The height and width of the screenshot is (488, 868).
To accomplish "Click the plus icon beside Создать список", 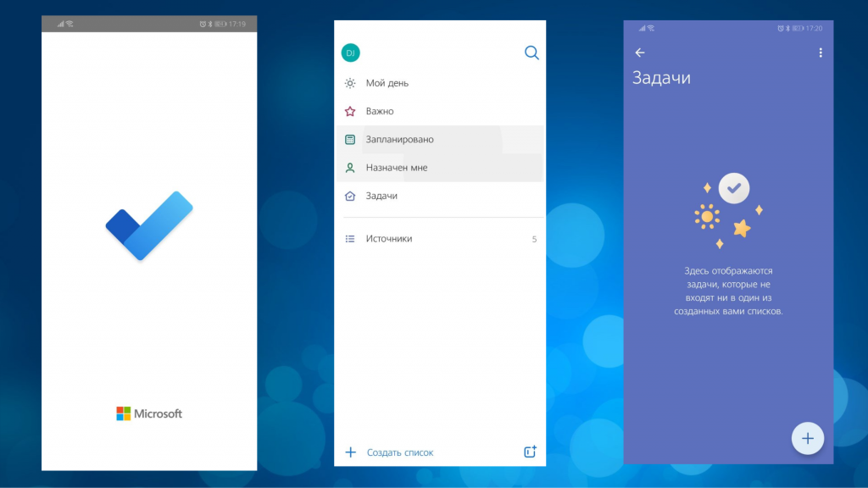I will 350,452.
